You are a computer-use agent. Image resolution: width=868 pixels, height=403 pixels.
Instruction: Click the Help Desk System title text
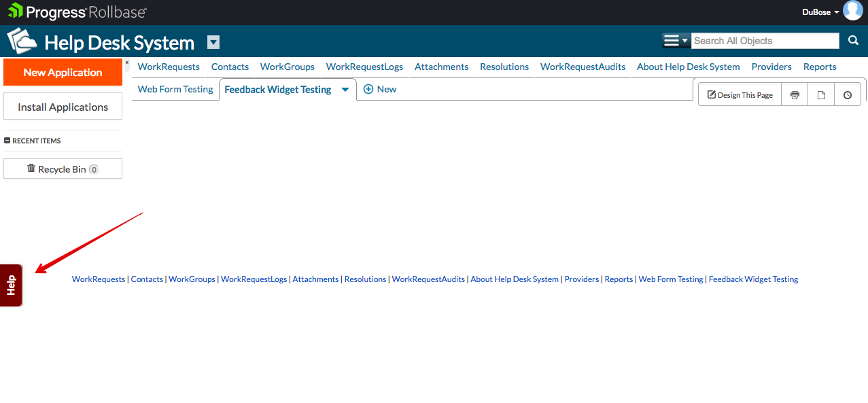pyautogui.click(x=120, y=43)
